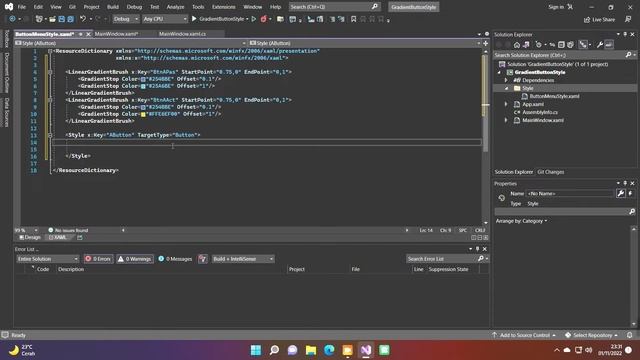Click the color swatch beside #25A6BE on line 6
This screenshot has width=640, height=360.
[143, 86]
